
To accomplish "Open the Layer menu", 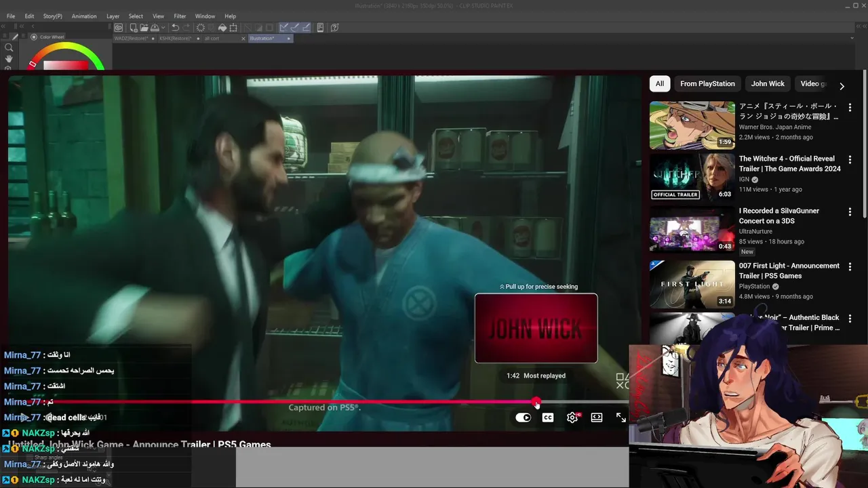I will pos(113,16).
